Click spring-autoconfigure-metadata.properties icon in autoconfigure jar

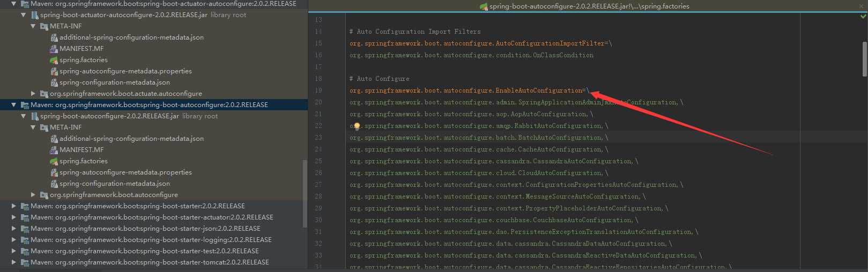tap(54, 172)
